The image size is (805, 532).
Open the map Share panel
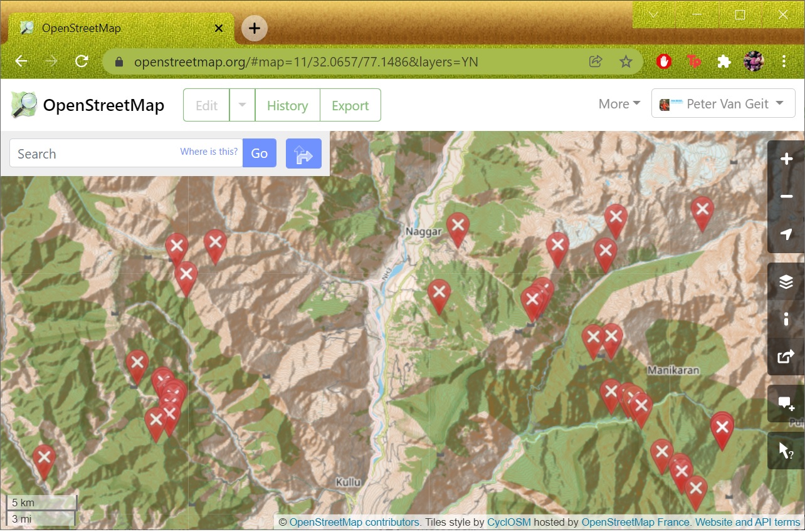[786, 357]
